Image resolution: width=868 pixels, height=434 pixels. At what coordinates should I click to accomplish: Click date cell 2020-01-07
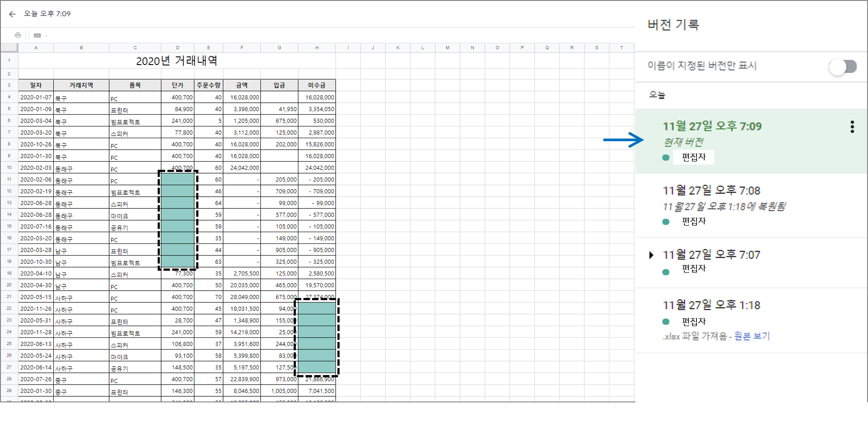tap(36, 97)
